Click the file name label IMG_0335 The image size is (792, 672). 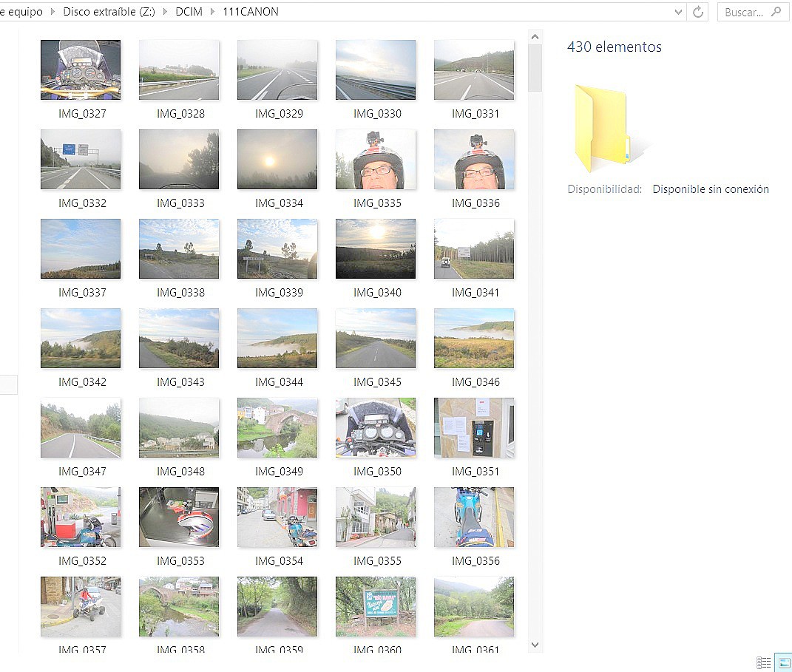[x=377, y=203]
